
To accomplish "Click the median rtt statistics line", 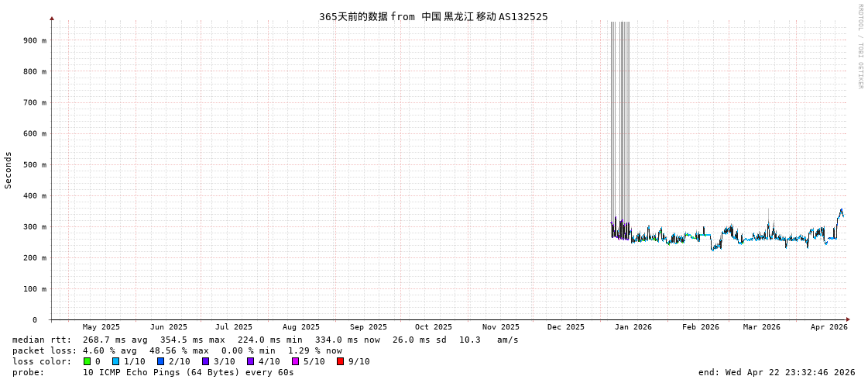I will coord(265,340).
